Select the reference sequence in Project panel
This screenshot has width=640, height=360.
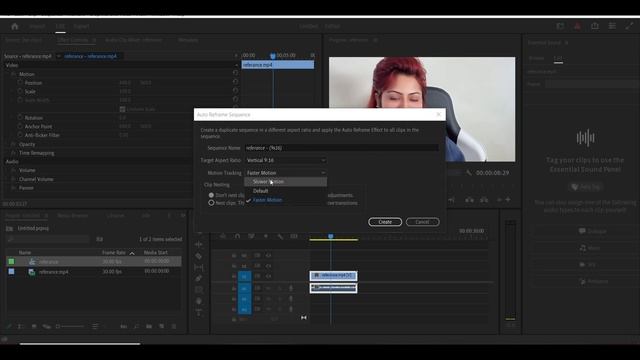pyautogui.click(x=94, y=262)
